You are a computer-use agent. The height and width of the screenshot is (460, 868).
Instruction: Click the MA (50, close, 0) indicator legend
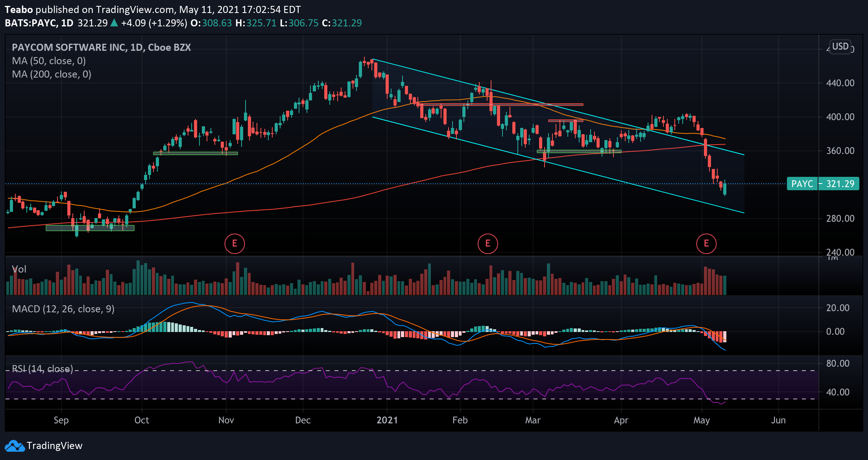click(x=49, y=61)
